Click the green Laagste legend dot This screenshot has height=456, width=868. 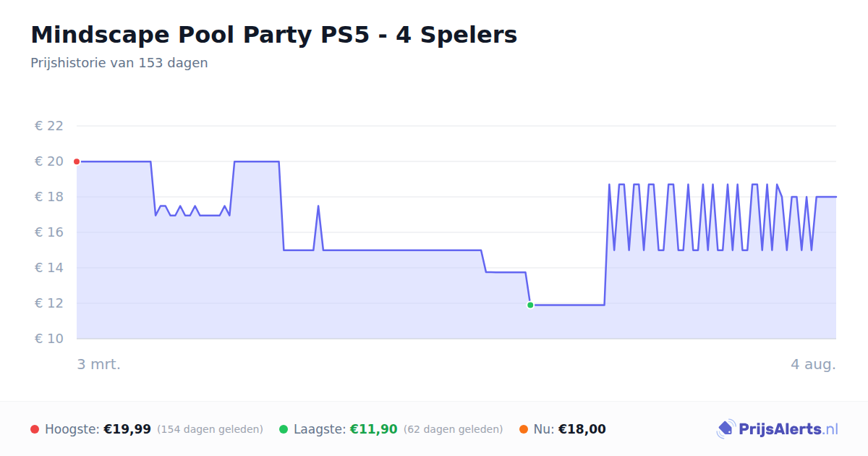pyautogui.click(x=284, y=429)
